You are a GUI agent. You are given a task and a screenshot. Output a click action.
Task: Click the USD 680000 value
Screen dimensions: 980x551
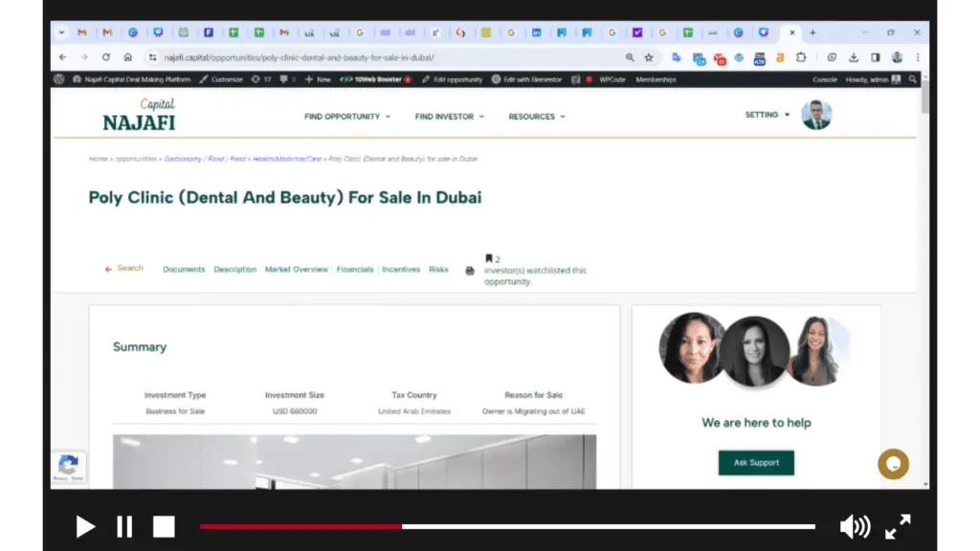[295, 411]
